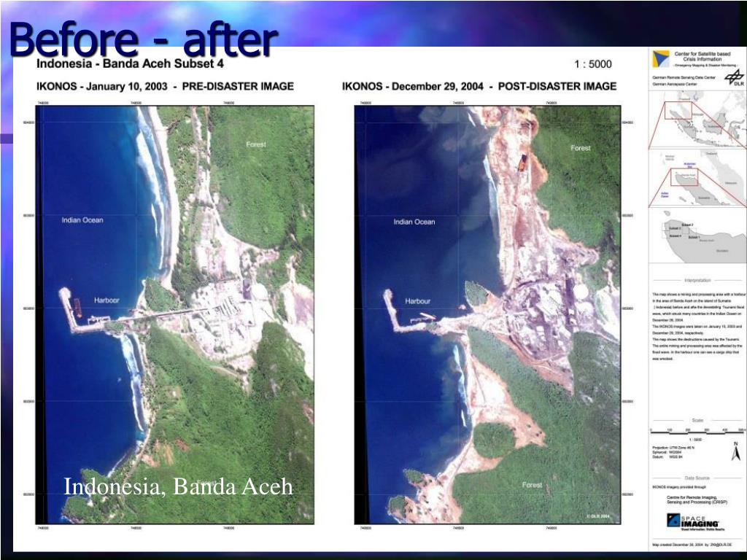Select the 'POST-DISASTER IMAGE' caption dated December 29, 2004
The height and width of the screenshot is (560, 747).
pos(479,87)
